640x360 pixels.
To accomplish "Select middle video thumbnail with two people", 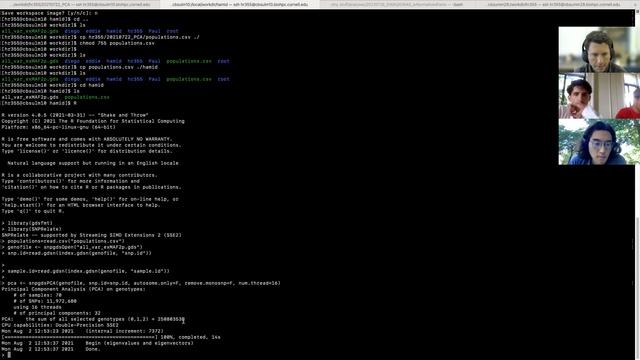I will click(599, 96).
